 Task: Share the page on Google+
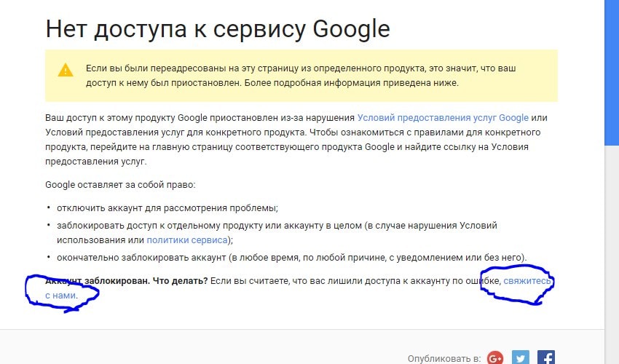coord(495,357)
